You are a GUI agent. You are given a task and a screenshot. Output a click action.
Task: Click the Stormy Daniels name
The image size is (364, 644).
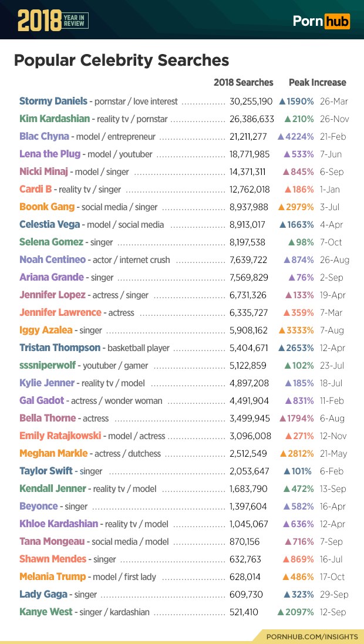click(x=53, y=101)
